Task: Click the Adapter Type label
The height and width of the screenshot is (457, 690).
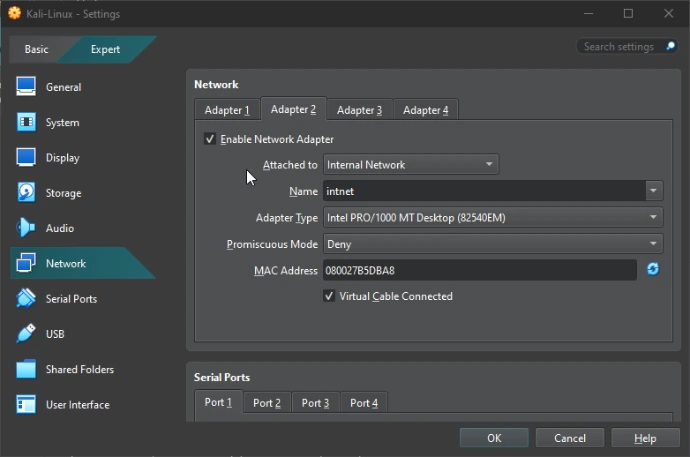Action: point(286,218)
